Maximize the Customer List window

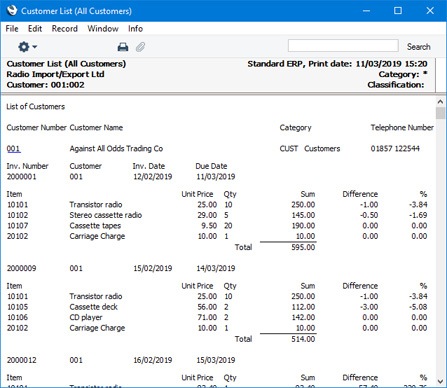(x=398, y=11)
